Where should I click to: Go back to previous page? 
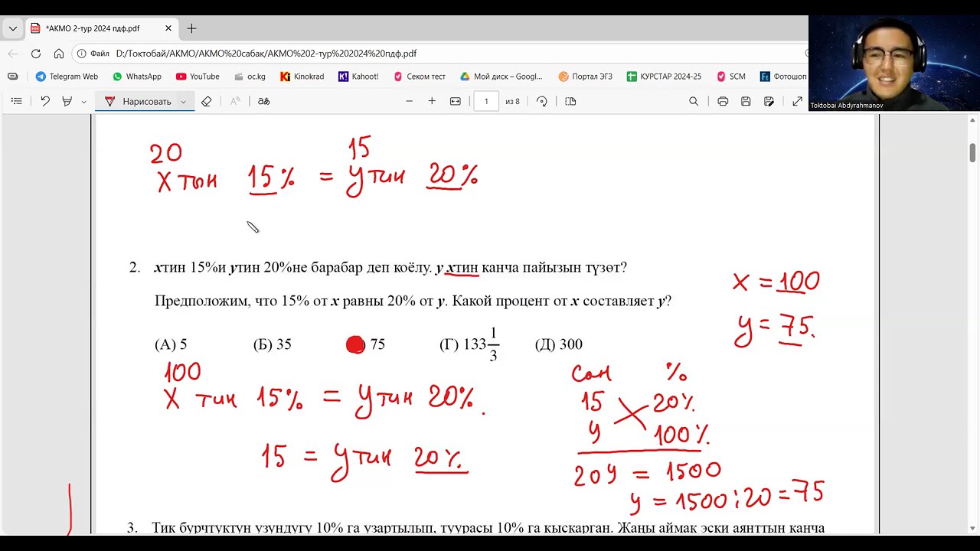tap(13, 54)
